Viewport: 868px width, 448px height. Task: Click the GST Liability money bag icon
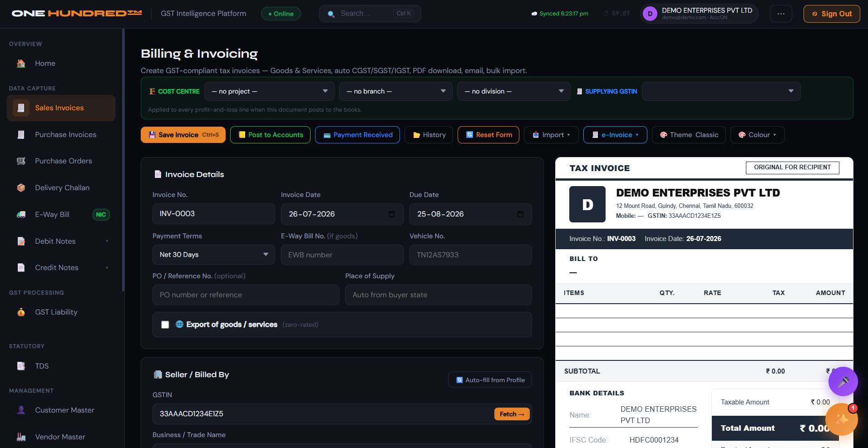21,312
